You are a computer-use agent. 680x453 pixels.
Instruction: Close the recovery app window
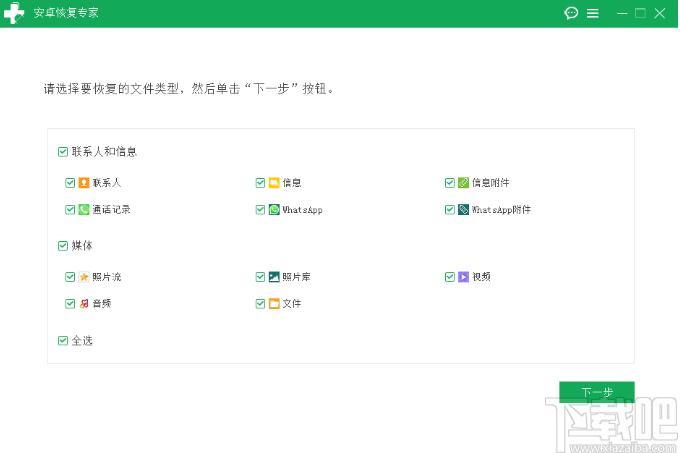click(x=660, y=13)
